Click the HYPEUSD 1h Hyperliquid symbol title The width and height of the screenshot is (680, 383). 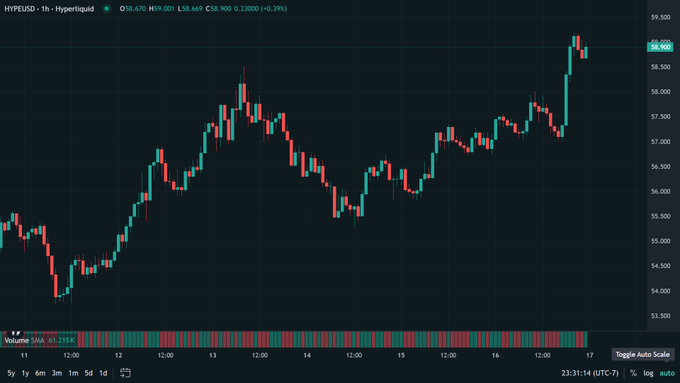click(x=49, y=9)
